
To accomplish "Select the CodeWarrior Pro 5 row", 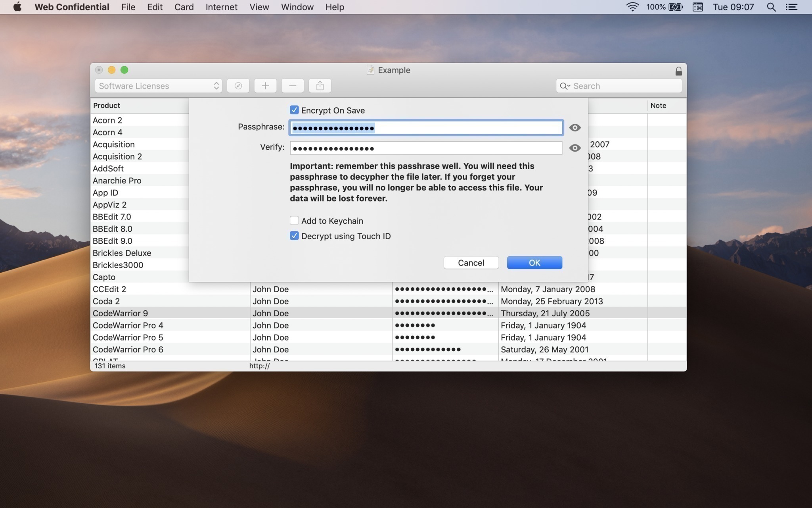I will click(x=389, y=337).
